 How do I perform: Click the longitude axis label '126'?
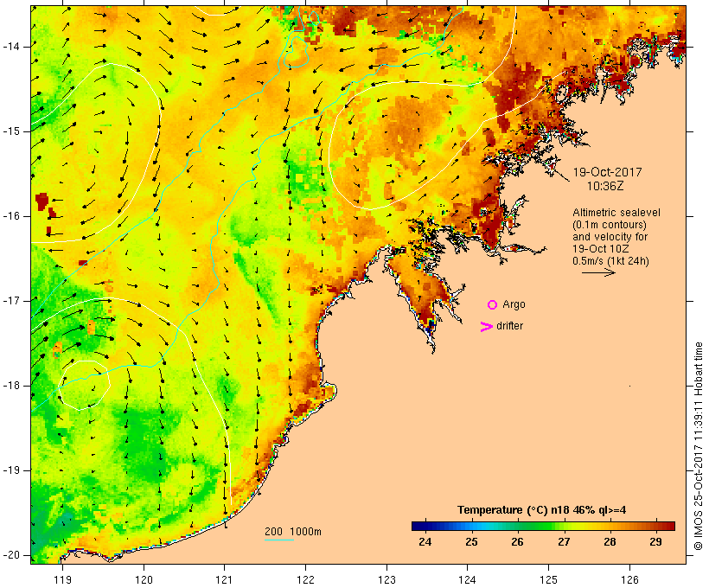tap(629, 580)
